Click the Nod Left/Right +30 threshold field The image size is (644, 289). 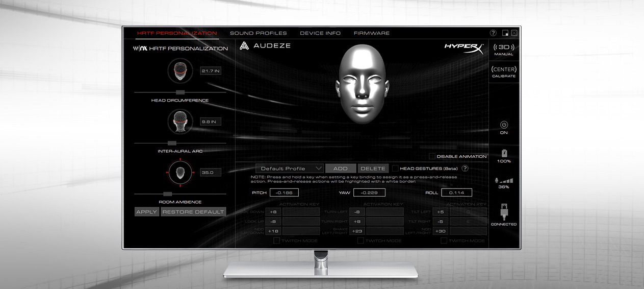(x=441, y=231)
